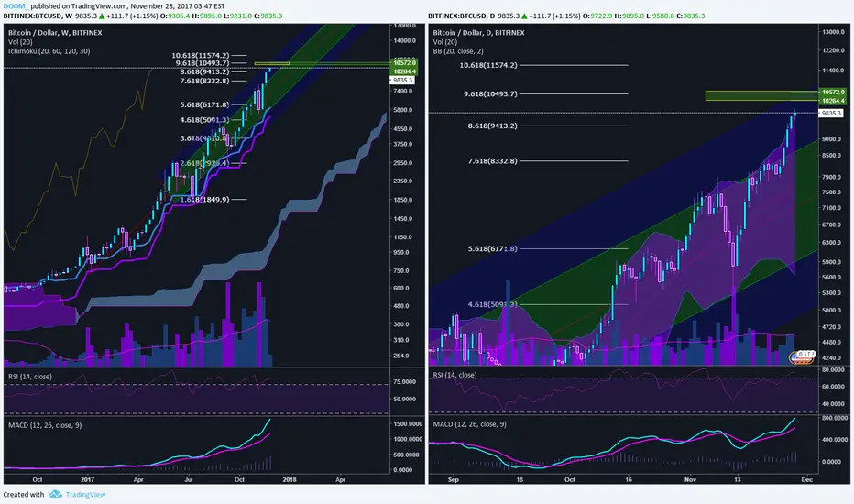
Task: Click the 1500.0000 value on weekly MACD axis
Action: 408,424
